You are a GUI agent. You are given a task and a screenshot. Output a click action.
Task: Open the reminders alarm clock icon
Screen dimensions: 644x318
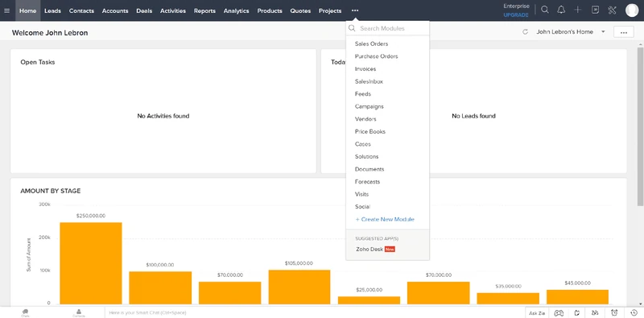click(614, 313)
